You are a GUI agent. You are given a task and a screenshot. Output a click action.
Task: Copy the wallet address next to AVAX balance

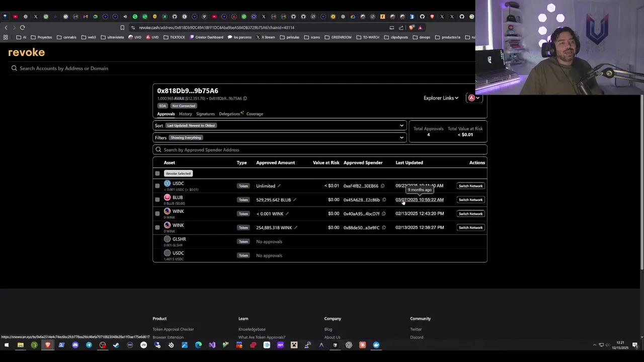(245, 99)
